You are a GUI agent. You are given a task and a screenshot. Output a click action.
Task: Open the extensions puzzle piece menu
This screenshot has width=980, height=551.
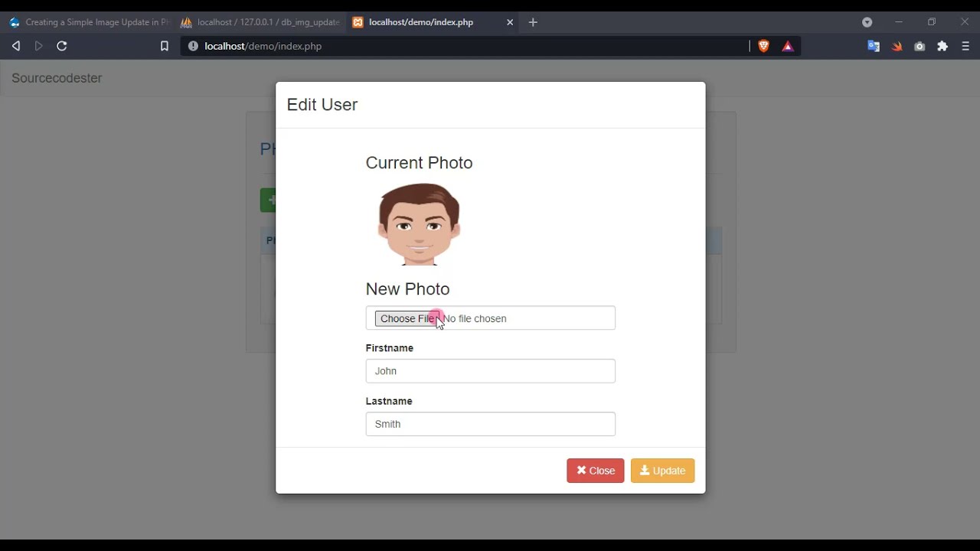click(942, 46)
